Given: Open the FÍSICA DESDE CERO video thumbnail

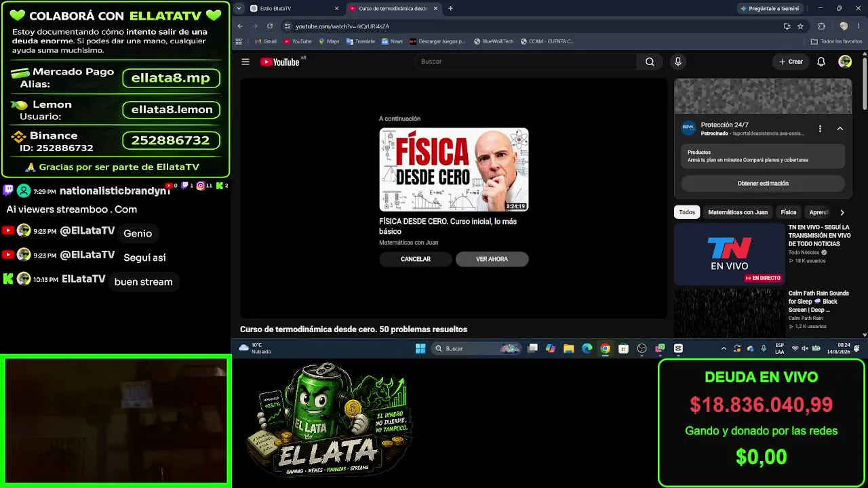Looking at the screenshot, I should (454, 169).
